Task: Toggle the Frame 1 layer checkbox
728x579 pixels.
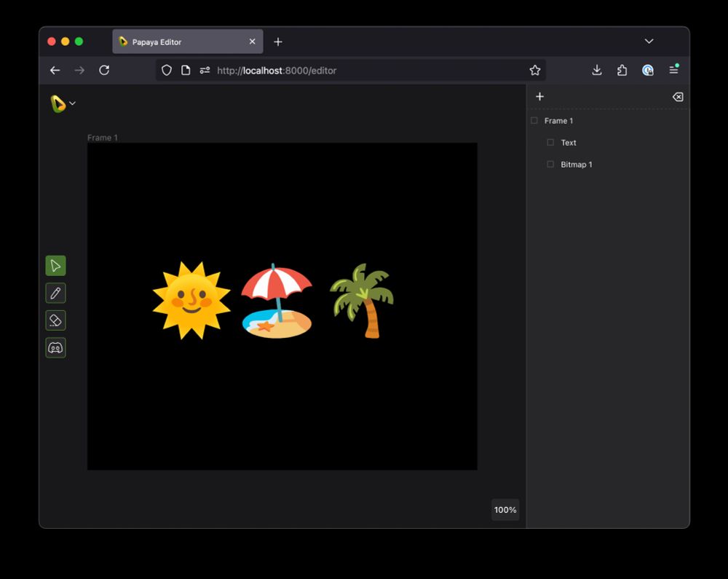Action: (534, 121)
